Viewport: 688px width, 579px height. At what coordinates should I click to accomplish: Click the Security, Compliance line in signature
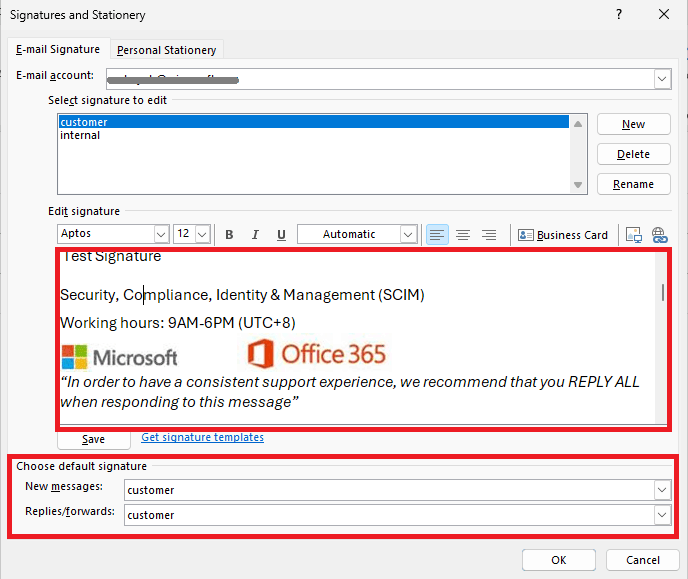point(242,295)
